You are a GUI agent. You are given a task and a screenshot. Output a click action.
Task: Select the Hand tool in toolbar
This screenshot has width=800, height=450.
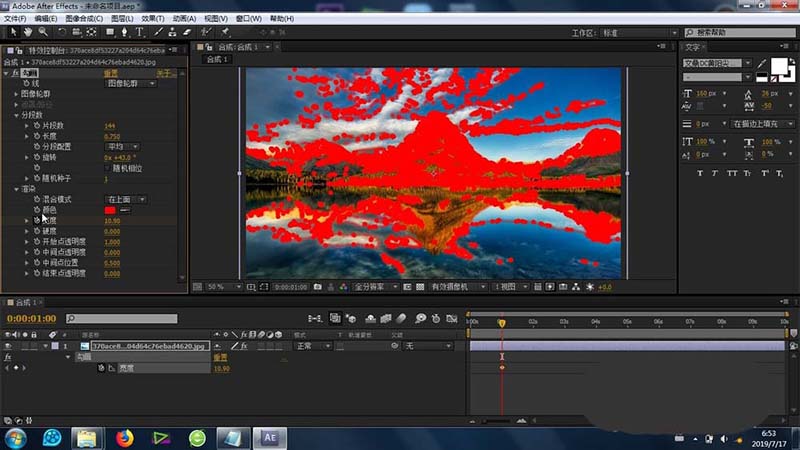pyautogui.click(x=26, y=32)
